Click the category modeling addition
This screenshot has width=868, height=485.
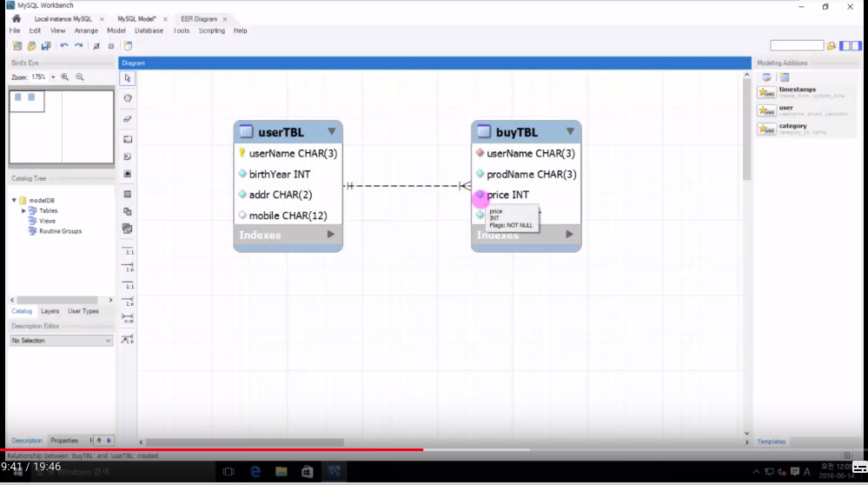coord(806,129)
